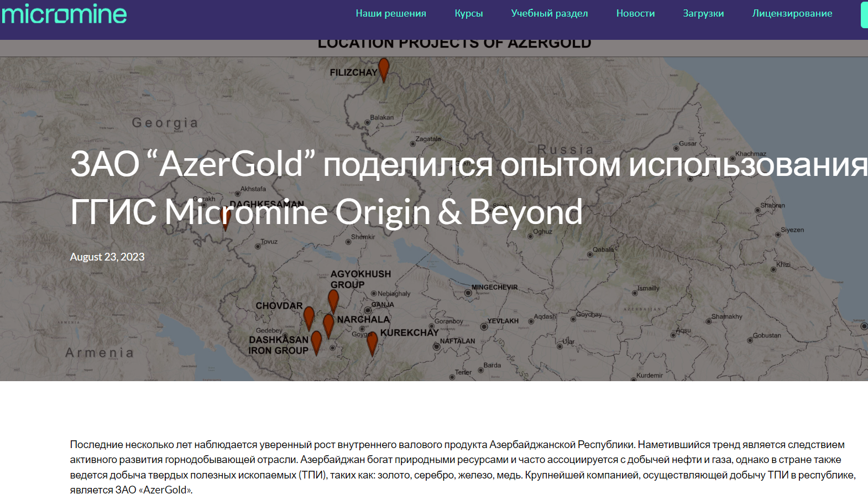Open the Наши решения menu
Screen dimensions: 868x494
click(x=391, y=13)
